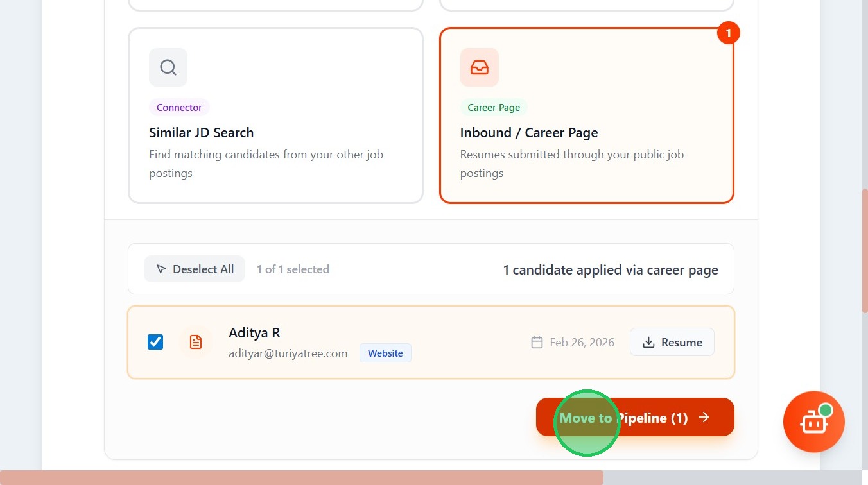868x485 pixels.
Task: Click the email adityar@turiyatree.com
Action: pyautogui.click(x=288, y=353)
